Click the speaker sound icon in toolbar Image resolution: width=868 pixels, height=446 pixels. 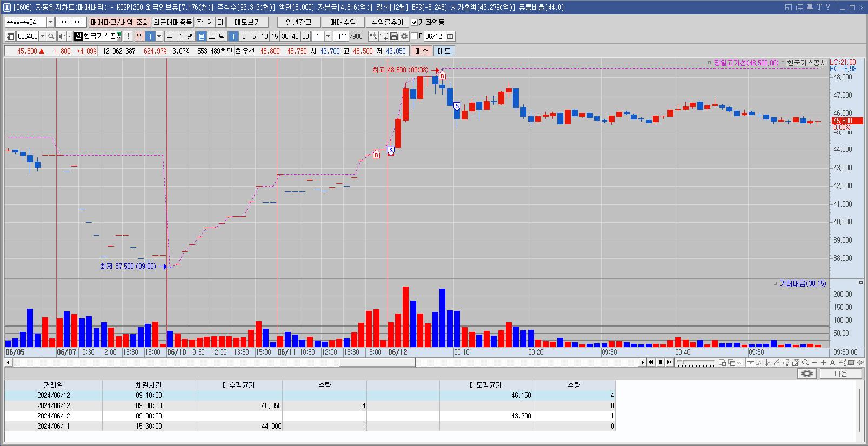[62, 36]
